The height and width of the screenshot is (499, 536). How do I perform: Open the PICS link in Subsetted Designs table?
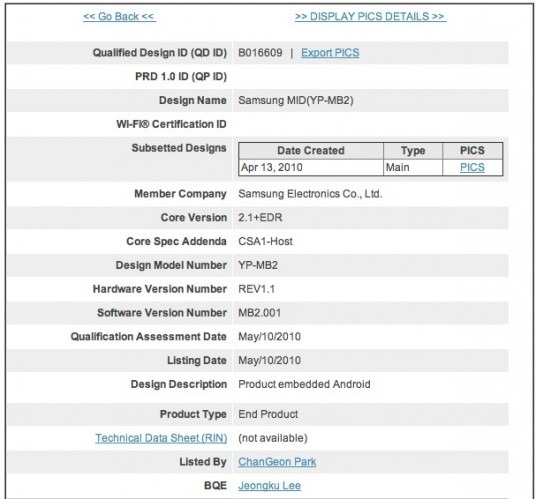(x=472, y=167)
